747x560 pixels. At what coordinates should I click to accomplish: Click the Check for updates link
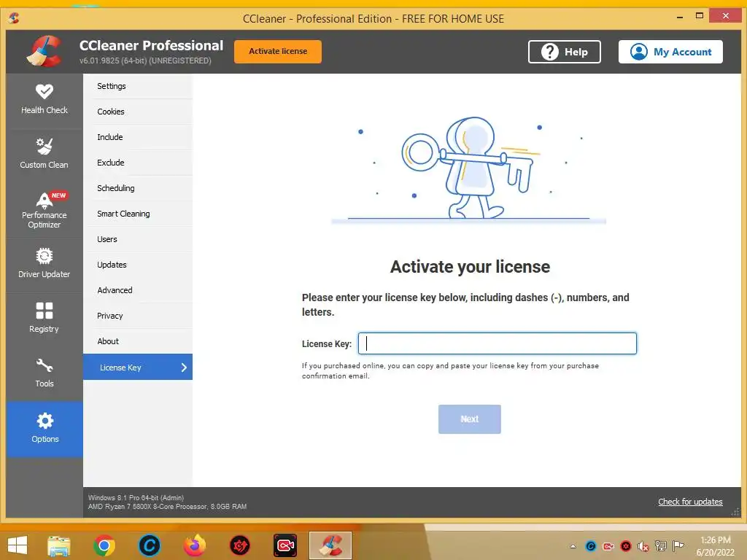[690, 502]
